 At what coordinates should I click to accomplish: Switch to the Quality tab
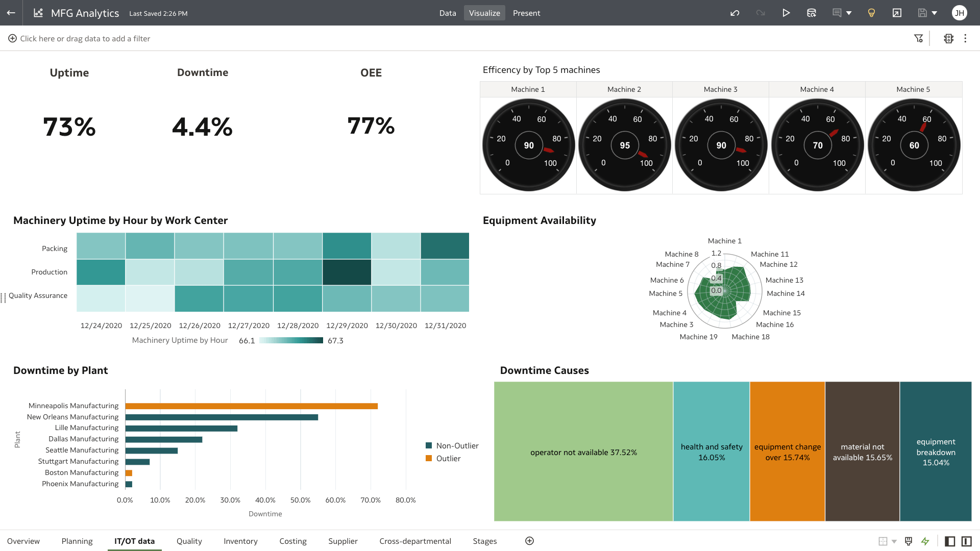pos(189,541)
